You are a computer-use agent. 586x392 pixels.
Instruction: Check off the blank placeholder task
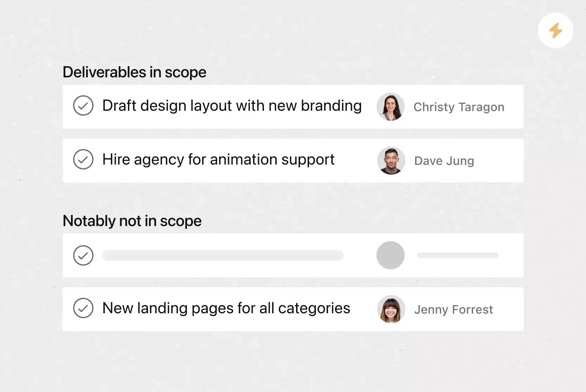point(83,255)
